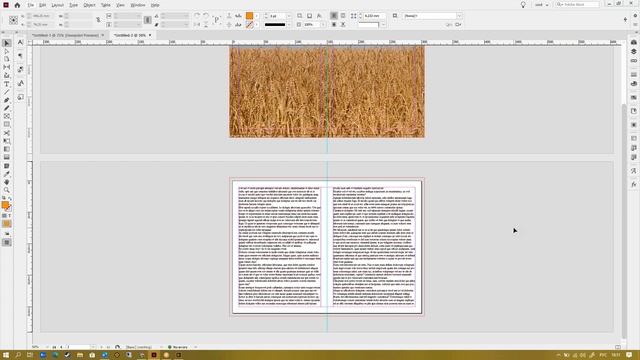Open the File menu

tap(31, 5)
